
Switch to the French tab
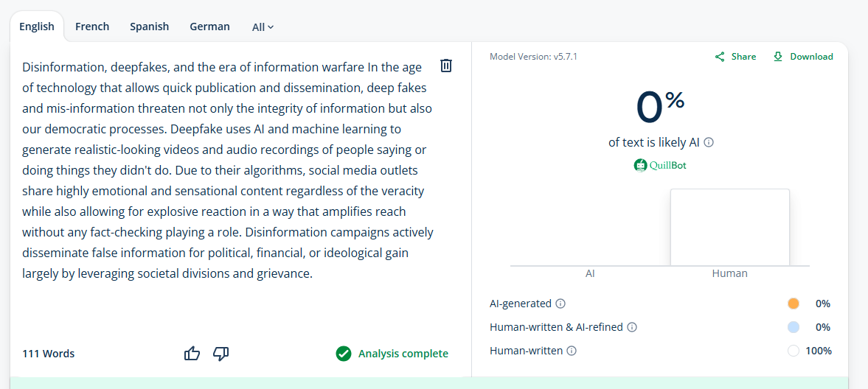pos(92,27)
